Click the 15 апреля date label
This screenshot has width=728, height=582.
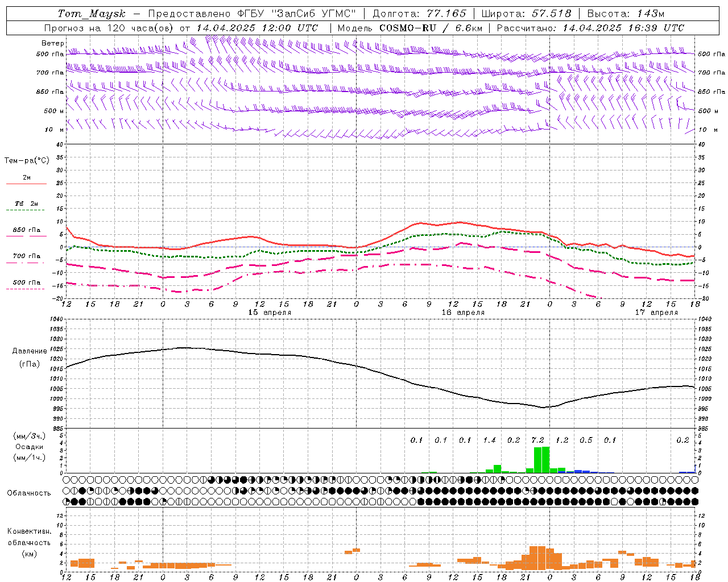[x=270, y=313]
